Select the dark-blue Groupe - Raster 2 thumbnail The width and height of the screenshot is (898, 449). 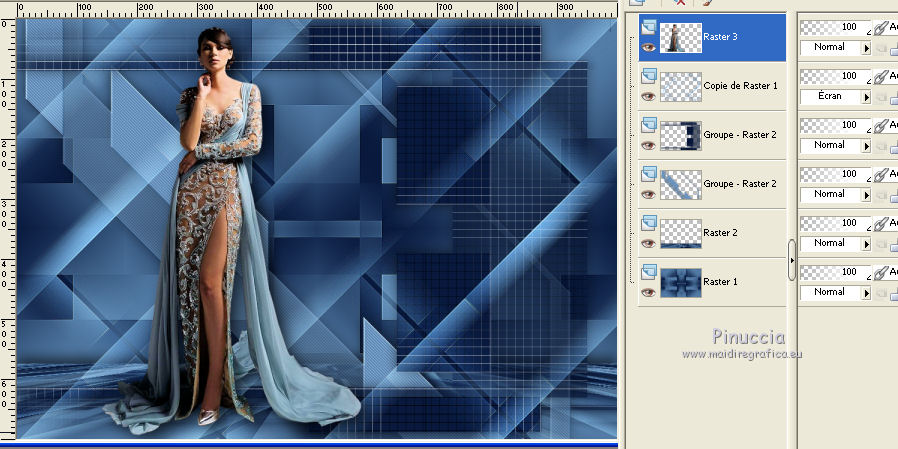click(x=681, y=136)
